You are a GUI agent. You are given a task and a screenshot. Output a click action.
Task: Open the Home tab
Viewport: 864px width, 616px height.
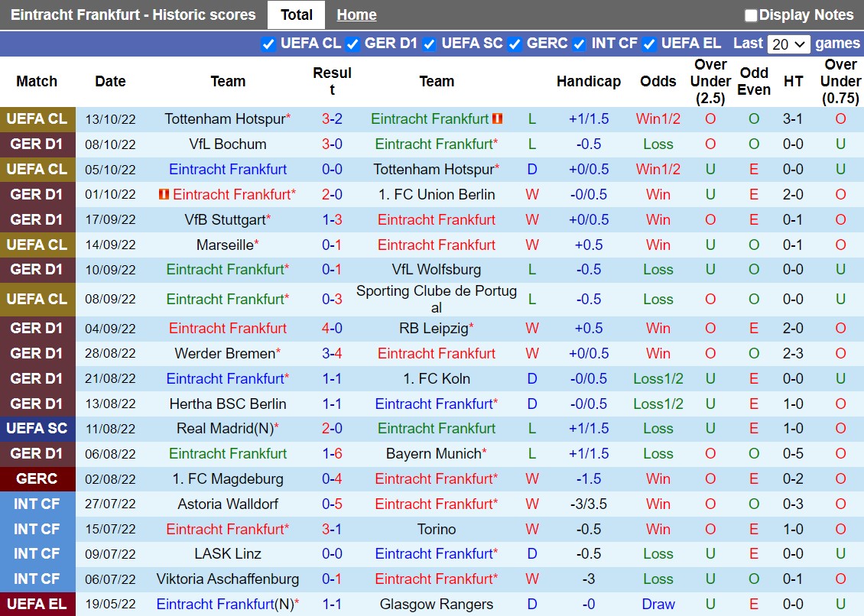tap(356, 15)
